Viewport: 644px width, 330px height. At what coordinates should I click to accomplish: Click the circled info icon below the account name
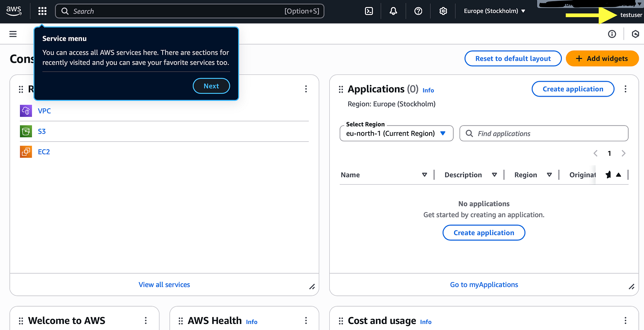pos(612,34)
